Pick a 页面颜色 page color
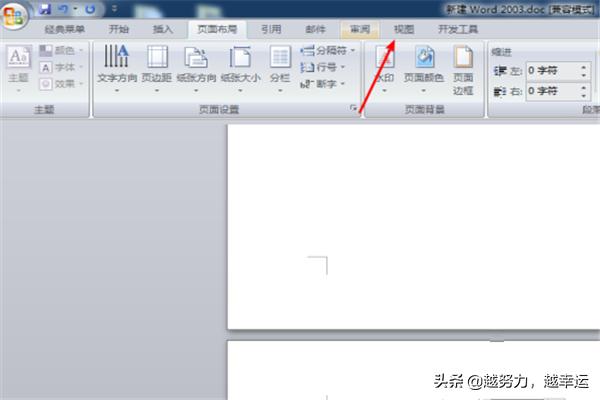The width and height of the screenshot is (600, 400). click(424, 69)
